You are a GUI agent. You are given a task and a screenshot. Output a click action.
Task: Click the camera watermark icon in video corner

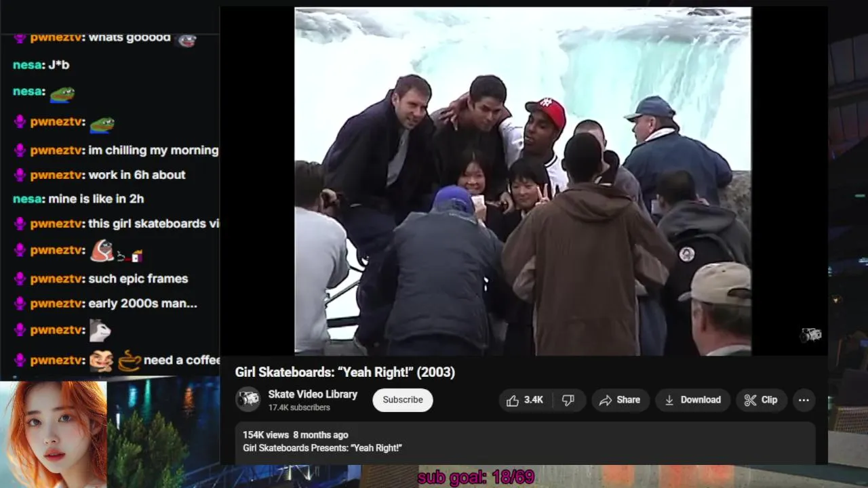[811, 335]
